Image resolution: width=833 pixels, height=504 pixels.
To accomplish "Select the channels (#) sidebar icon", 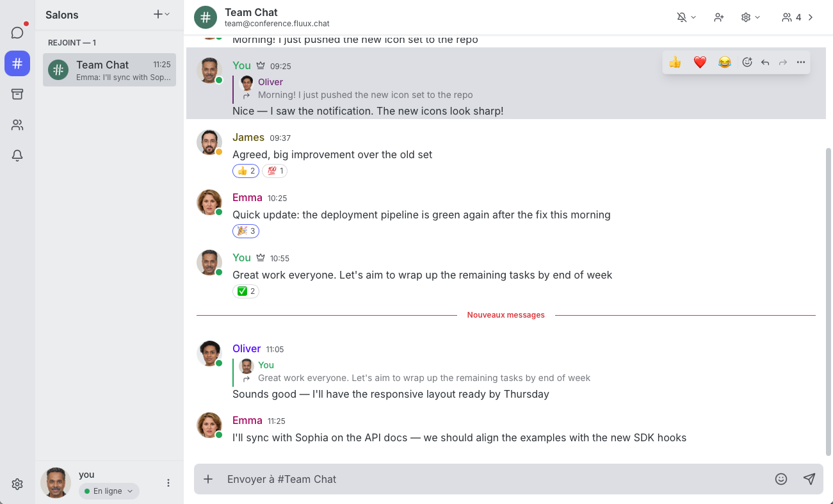I will pos(17,63).
